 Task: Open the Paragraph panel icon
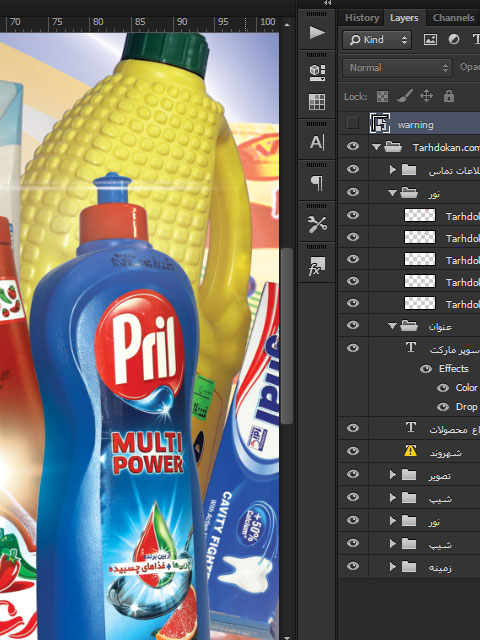point(317,183)
